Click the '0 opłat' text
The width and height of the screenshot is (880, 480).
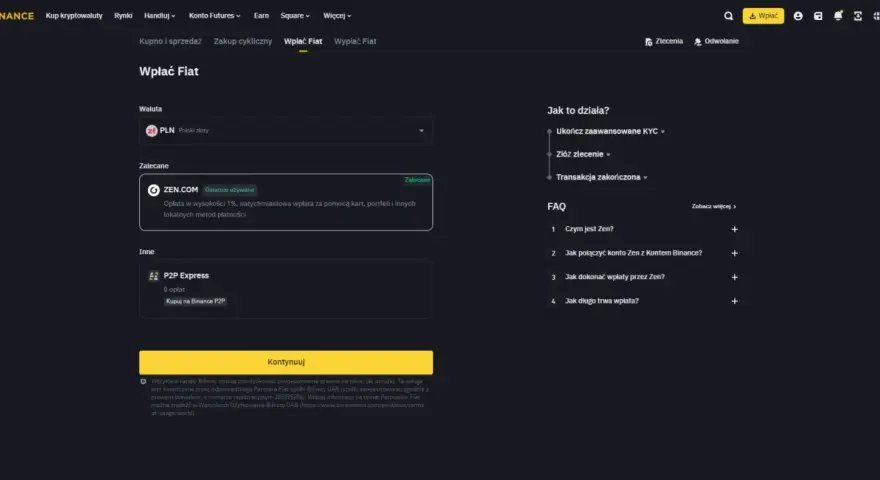pyautogui.click(x=174, y=290)
